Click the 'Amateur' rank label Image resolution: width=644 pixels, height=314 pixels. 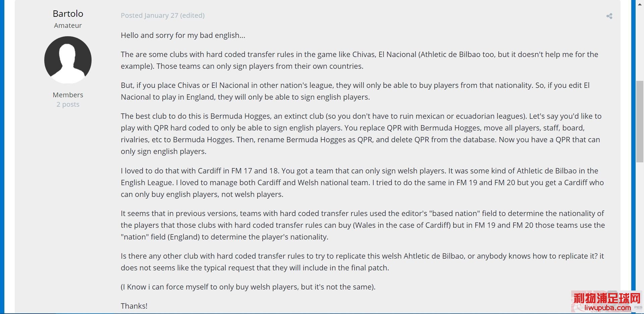(x=68, y=25)
